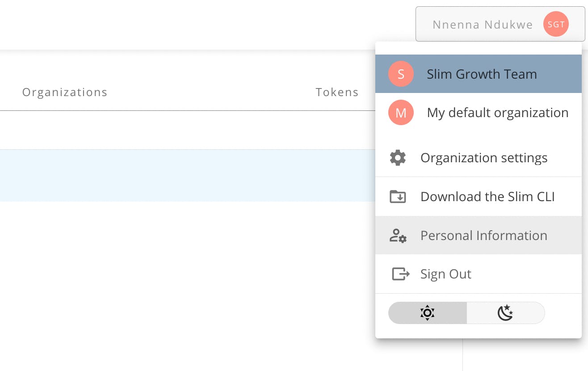Collapse the Nnenna Ndukwe account dropdown
Screen dimensions: 588x371
click(x=498, y=25)
